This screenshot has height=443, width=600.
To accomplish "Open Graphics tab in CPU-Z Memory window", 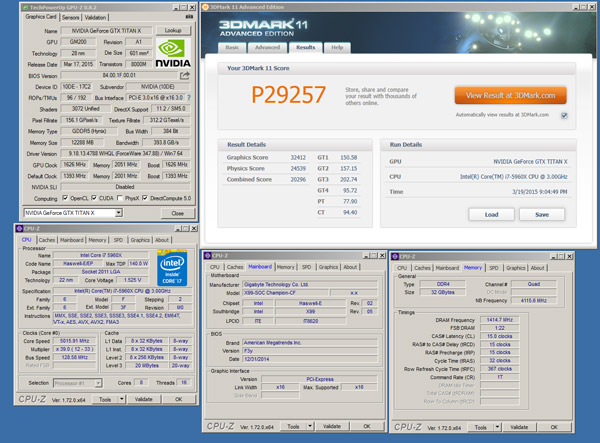I will (515, 268).
